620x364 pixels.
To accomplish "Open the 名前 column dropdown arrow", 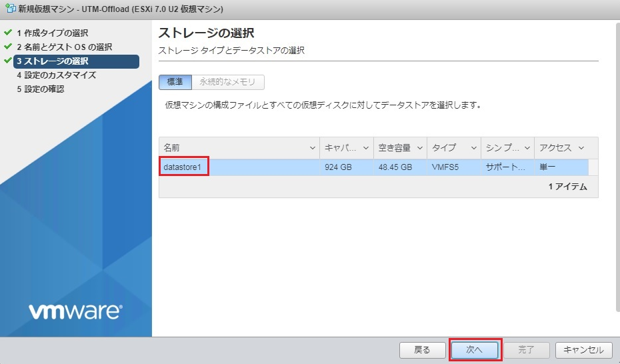I will [313, 148].
